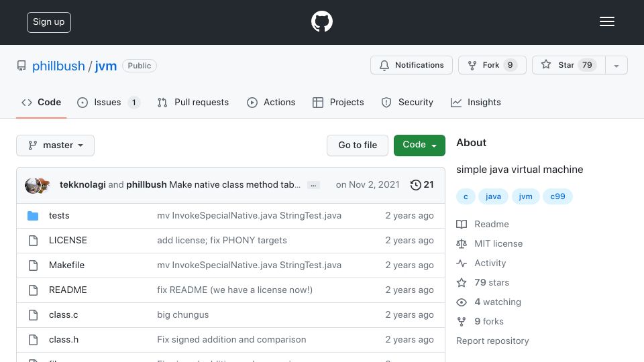
Task: Click the Report repository link
Action: (x=492, y=341)
